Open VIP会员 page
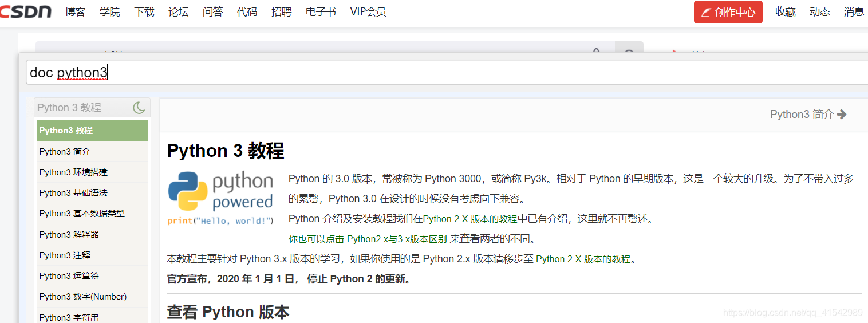The image size is (868, 323). [368, 12]
